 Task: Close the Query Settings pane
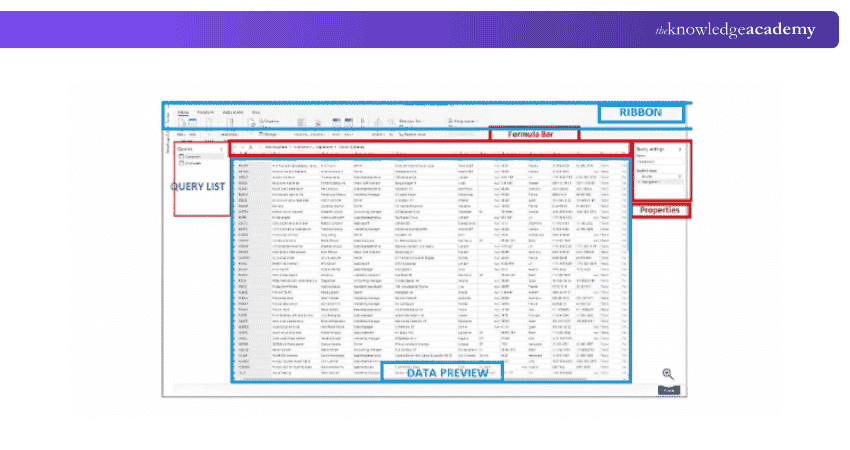point(681,149)
